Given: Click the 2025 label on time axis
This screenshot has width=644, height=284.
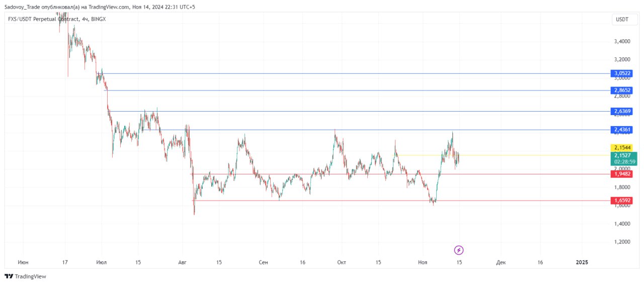Looking at the screenshot, I should [x=582, y=262].
